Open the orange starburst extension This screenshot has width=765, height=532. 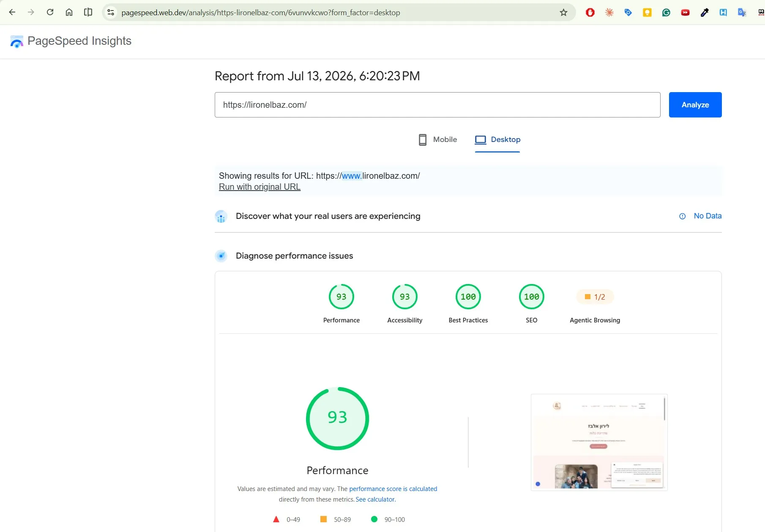(609, 12)
